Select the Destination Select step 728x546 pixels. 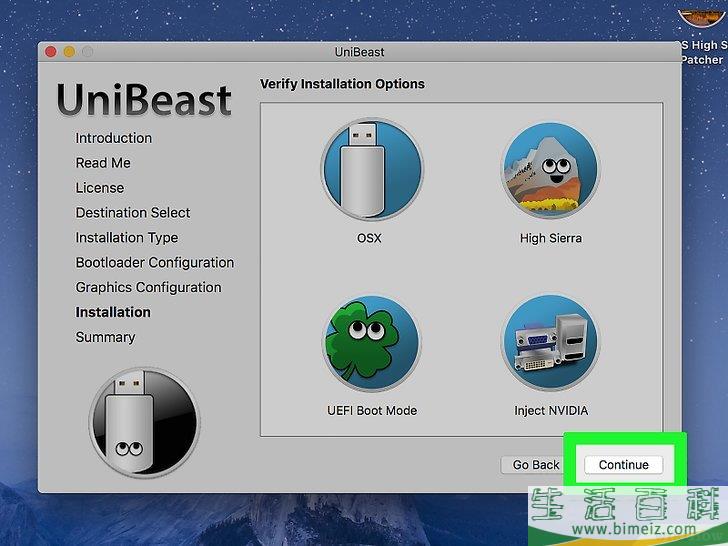133,213
